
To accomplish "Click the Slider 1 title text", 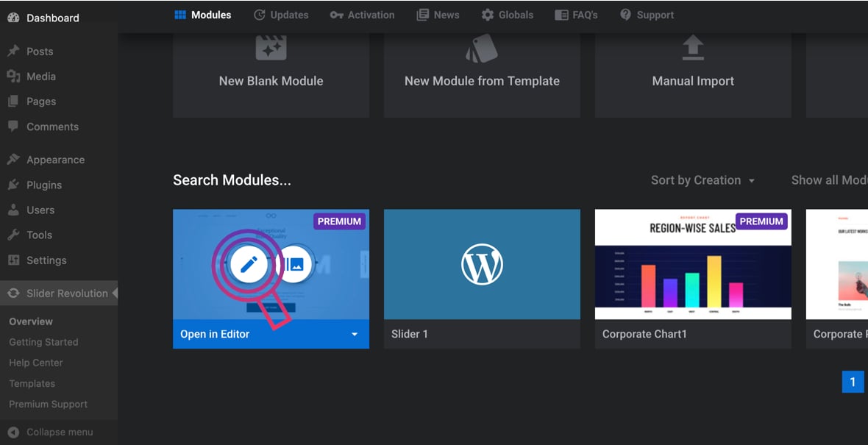I will 409,335.
